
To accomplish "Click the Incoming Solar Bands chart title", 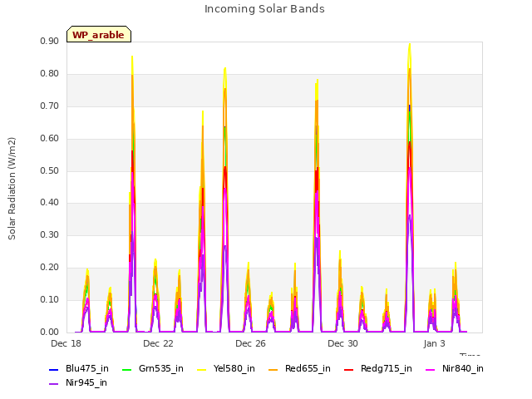I will pyautogui.click(x=264, y=9).
